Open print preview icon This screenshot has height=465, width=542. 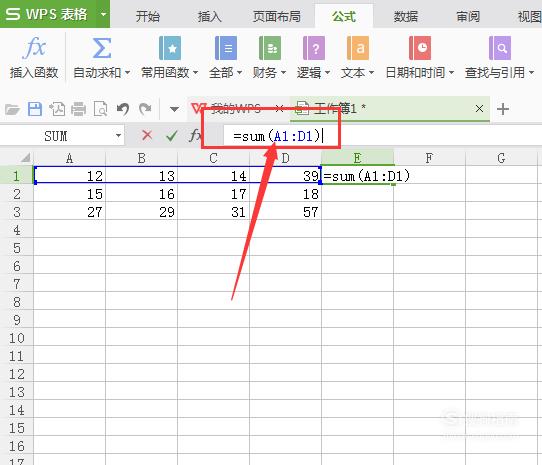(101, 109)
